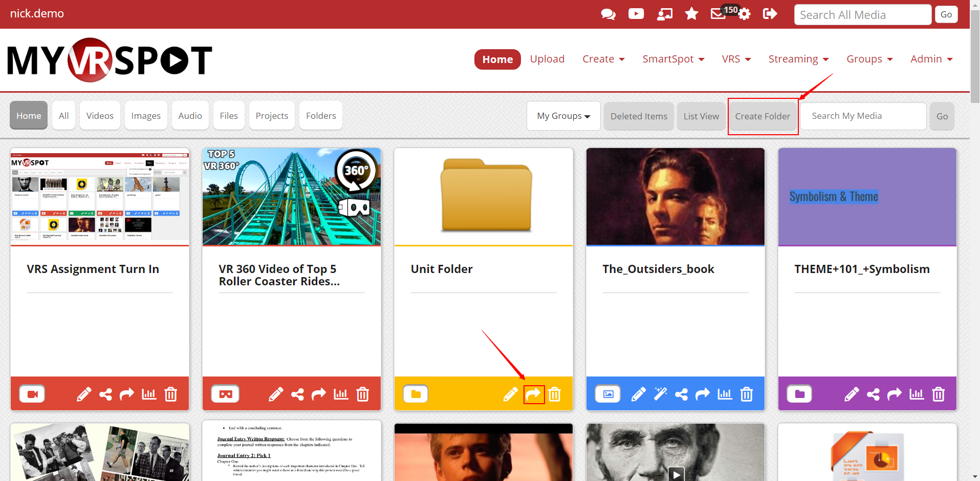Click the magic wand icon on The_Outsiders_book
Screen dimensions: 980x481
tap(660, 394)
